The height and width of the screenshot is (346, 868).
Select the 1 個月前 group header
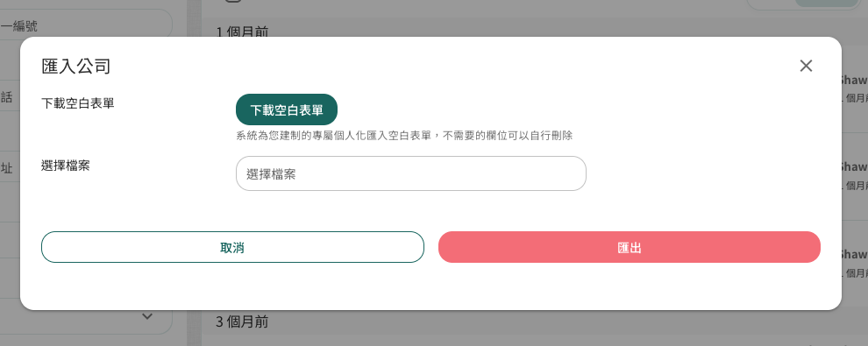point(242,32)
